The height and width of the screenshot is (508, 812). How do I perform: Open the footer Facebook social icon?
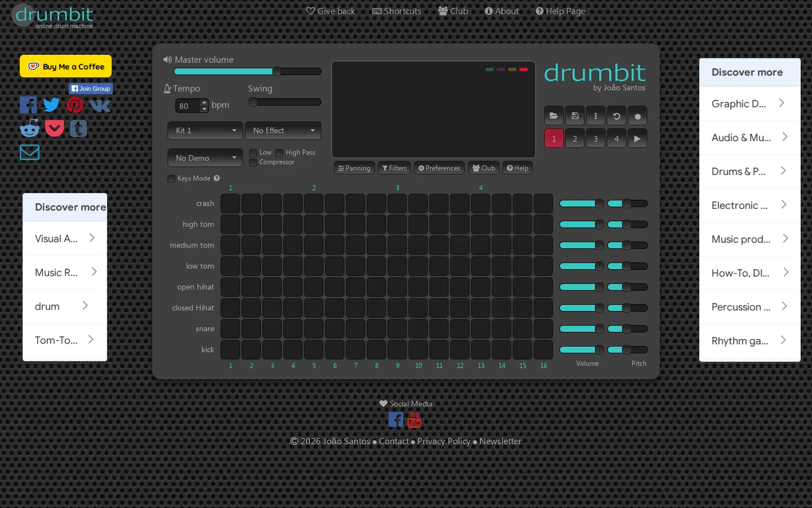click(x=396, y=419)
